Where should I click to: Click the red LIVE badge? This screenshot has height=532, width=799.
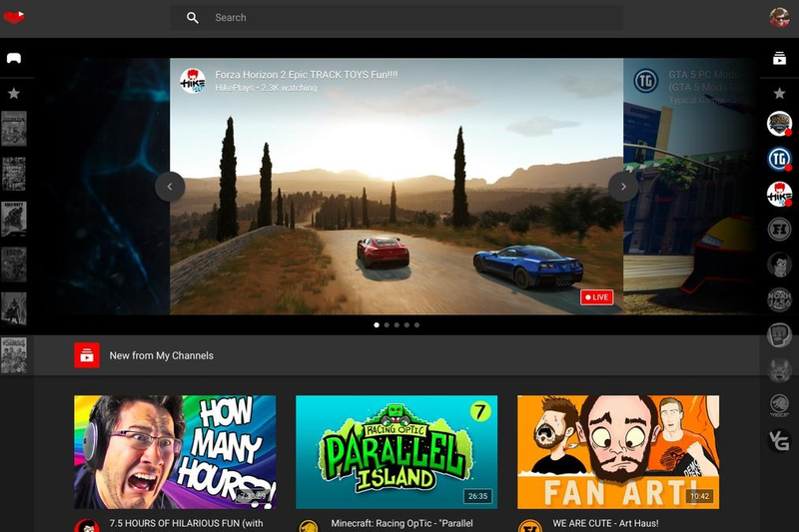(x=596, y=297)
